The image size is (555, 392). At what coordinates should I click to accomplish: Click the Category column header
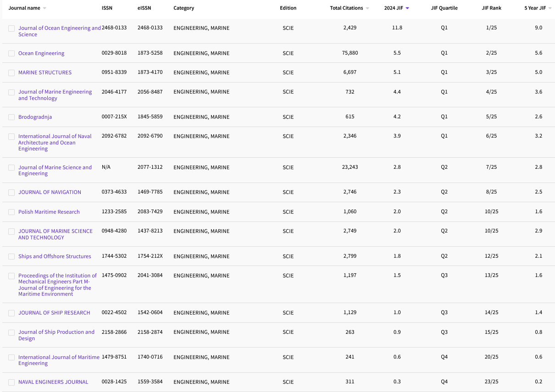tap(183, 8)
